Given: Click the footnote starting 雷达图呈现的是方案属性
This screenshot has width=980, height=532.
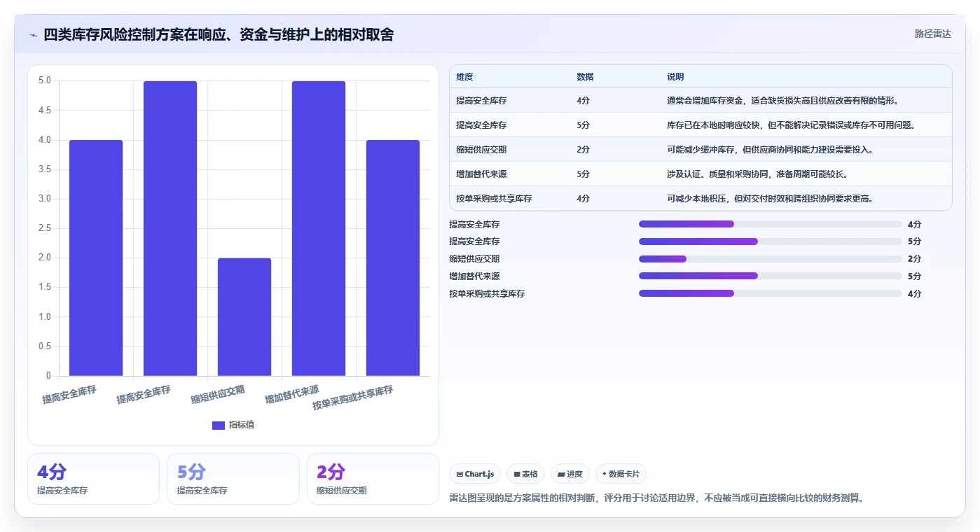Looking at the screenshot, I should click(656, 498).
